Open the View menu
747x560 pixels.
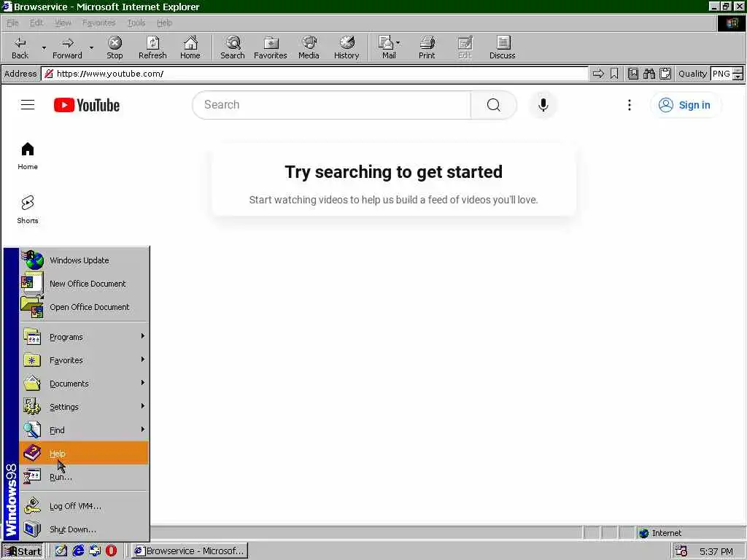(63, 23)
